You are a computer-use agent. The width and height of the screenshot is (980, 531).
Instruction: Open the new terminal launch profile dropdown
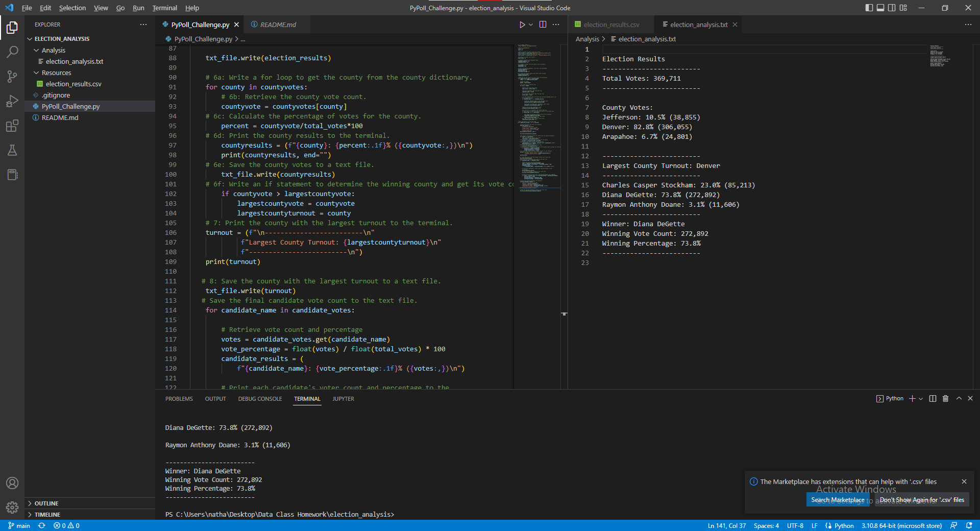click(x=921, y=398)
